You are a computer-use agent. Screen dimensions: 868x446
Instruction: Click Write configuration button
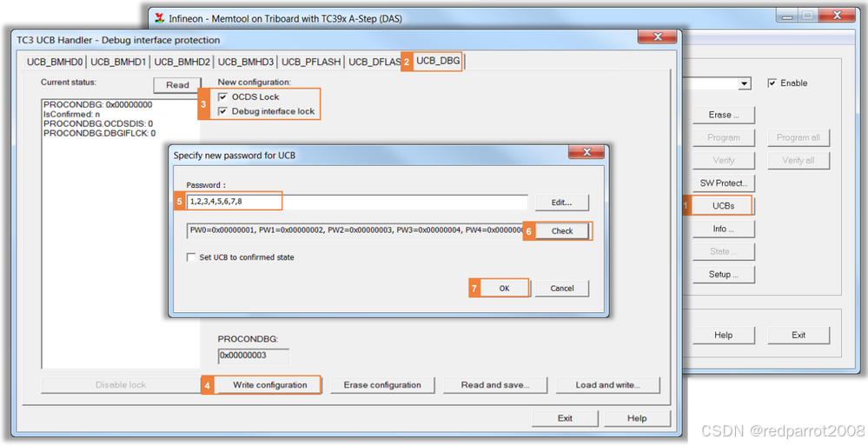click(269, 385)
